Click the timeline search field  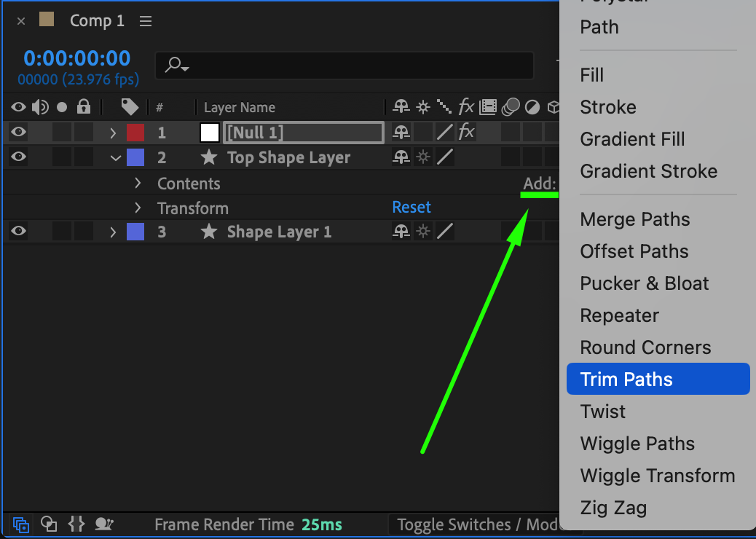[x=350, y=65]
